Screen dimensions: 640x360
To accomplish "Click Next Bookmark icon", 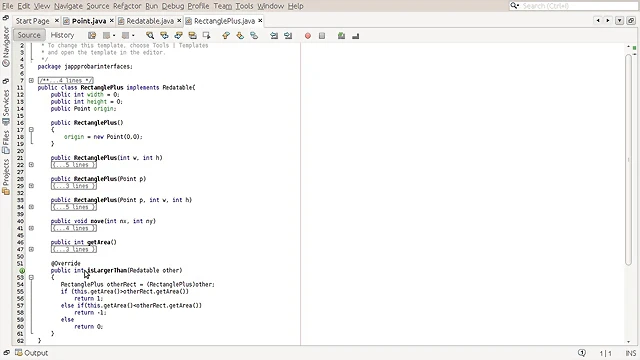I will pos(240,36).
